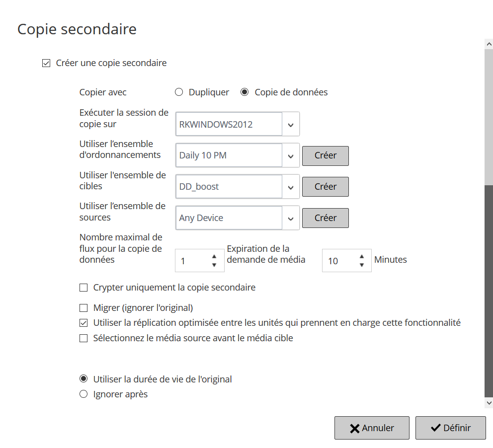Viewport: 493px width, 448px height.
Task: Increase maximum data copy streams
Action: (x=214, y=256)
